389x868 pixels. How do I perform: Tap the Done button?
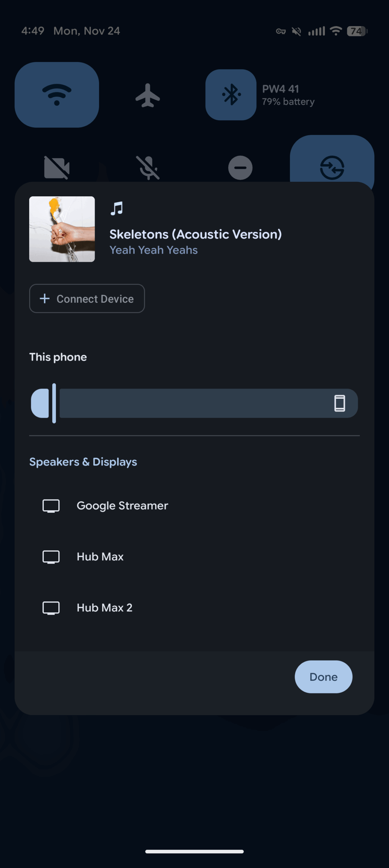click(323, 677)
